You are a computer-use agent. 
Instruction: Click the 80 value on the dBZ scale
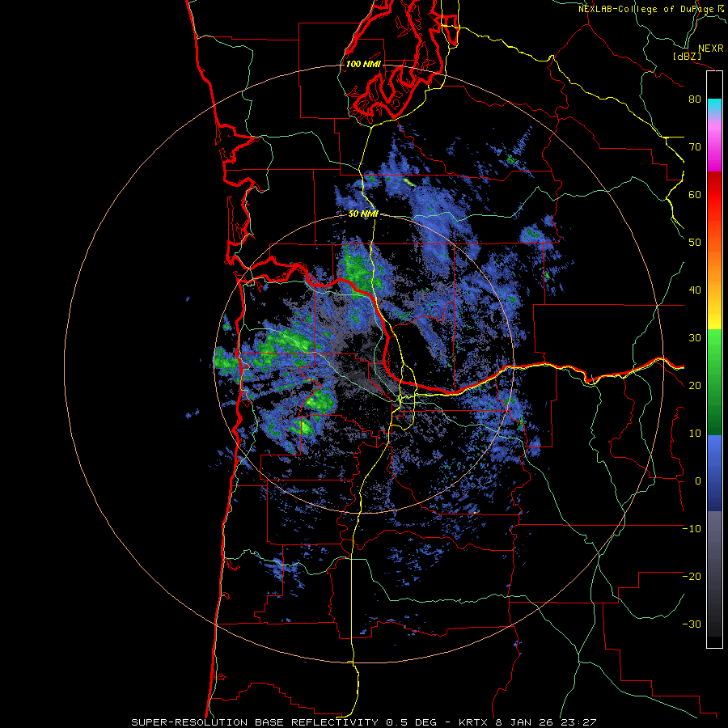click(x=695, y=99)
